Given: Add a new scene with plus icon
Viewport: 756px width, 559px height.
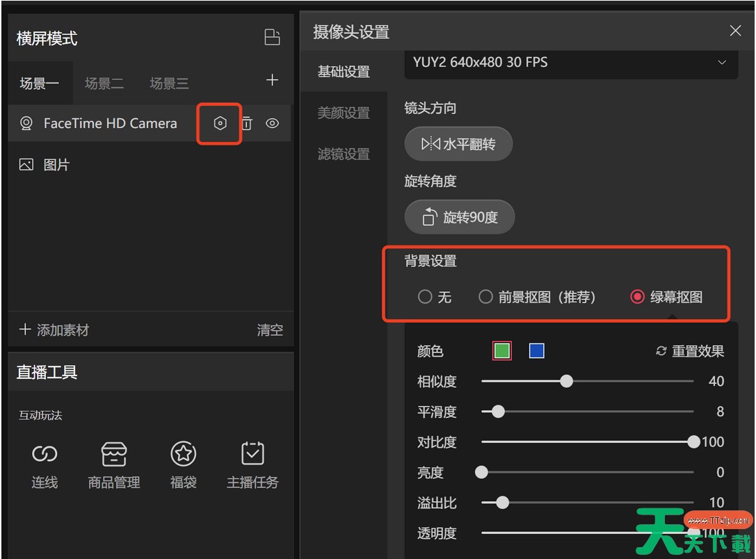Looking at the screenshot, I should click(272, 81).
